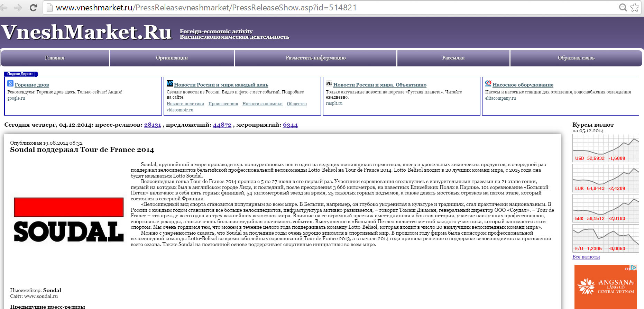
Task: Click the Soudal logo image
Action: pyautogui.click(x=68, y=219)
